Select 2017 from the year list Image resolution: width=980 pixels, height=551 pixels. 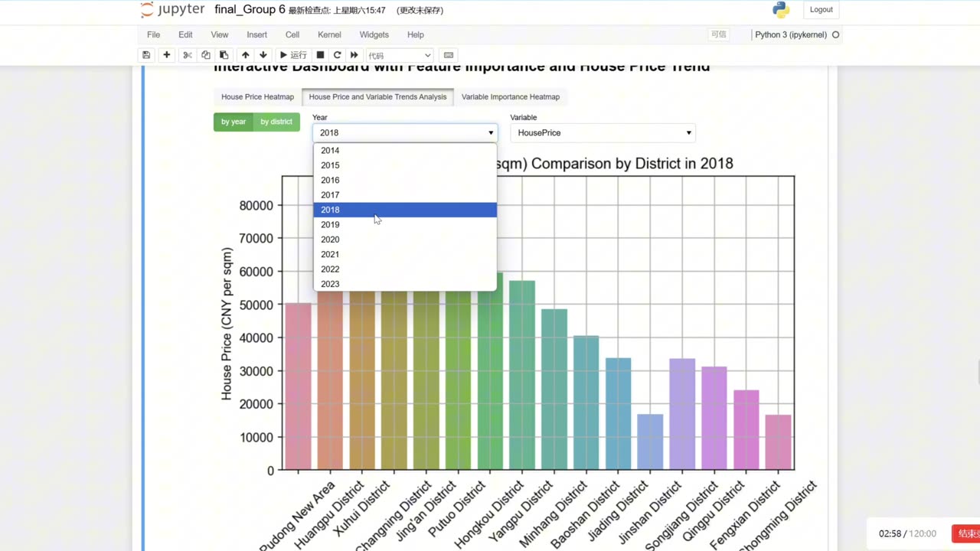tap(405, 194)
